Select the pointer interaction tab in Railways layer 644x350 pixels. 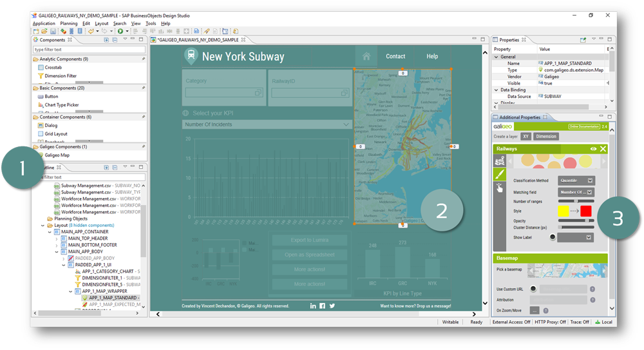pos(500,188)
